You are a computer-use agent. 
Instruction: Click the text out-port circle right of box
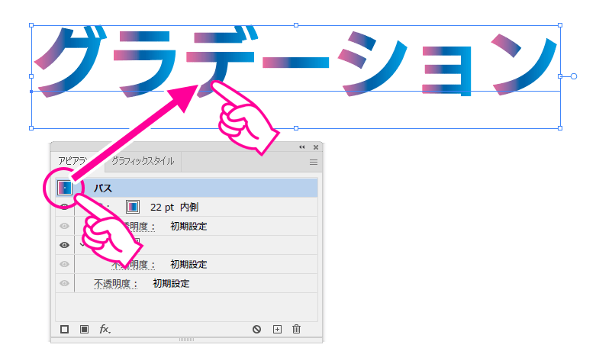point(573,76)
